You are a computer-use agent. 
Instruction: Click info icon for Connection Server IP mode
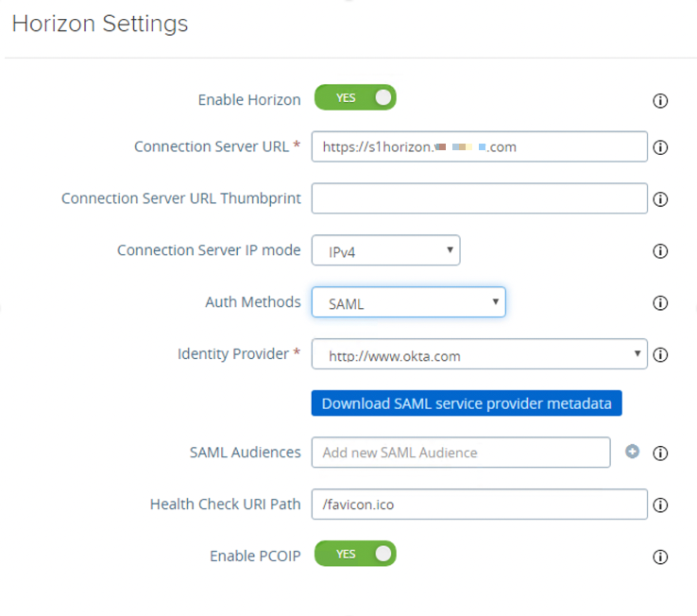pos(660,251)
